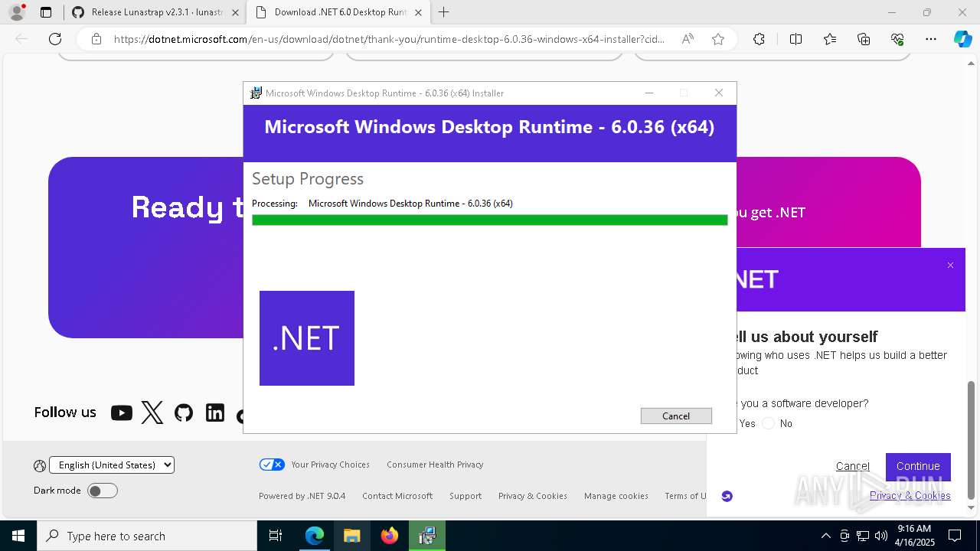Click the browser address bar URL
Image resolution: width=980 pixels, height=551 pixels.
pyautogui.click(x=389, y=39)
